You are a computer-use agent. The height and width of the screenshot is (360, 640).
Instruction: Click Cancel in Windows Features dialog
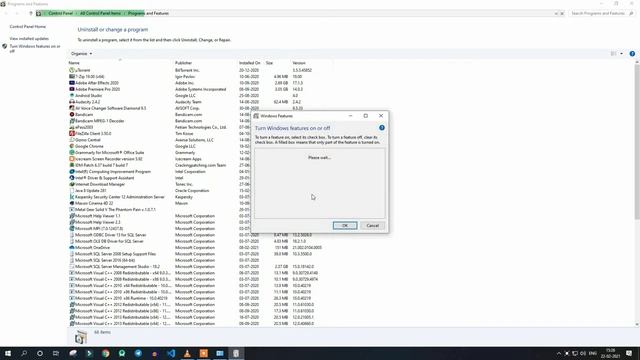click(372, 225)
